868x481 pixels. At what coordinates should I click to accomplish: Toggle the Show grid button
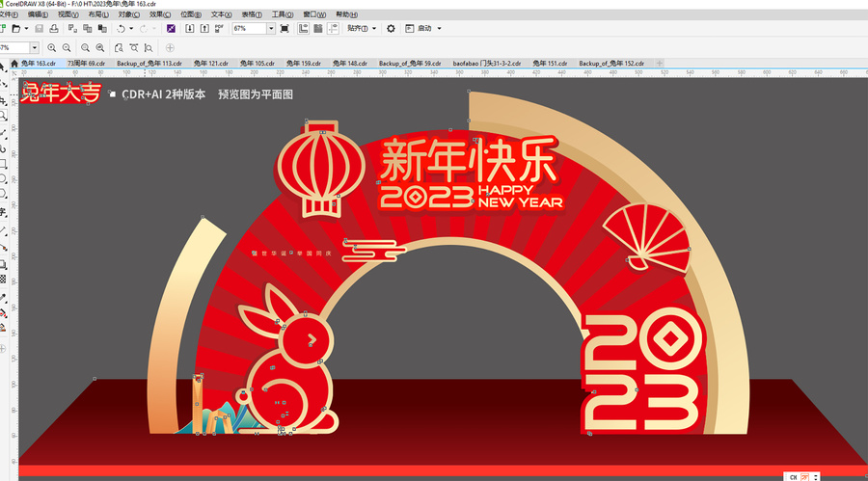coord(318,28)
